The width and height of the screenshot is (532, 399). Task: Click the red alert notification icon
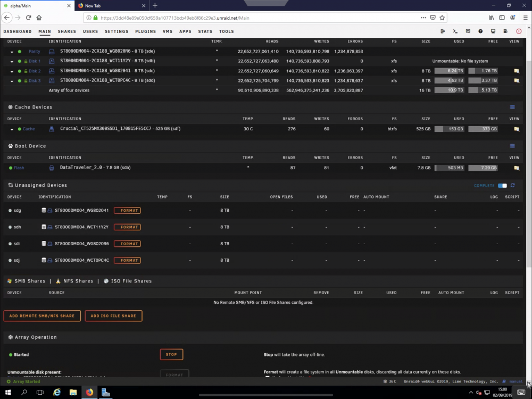(x=519, y=31)
